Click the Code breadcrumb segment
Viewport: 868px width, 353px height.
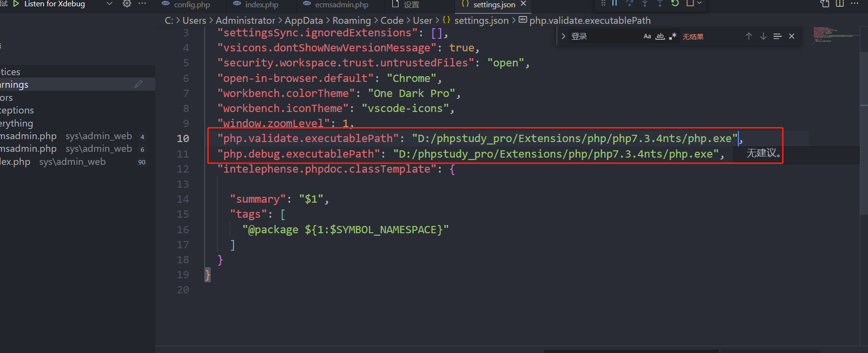tap(392, 20)
